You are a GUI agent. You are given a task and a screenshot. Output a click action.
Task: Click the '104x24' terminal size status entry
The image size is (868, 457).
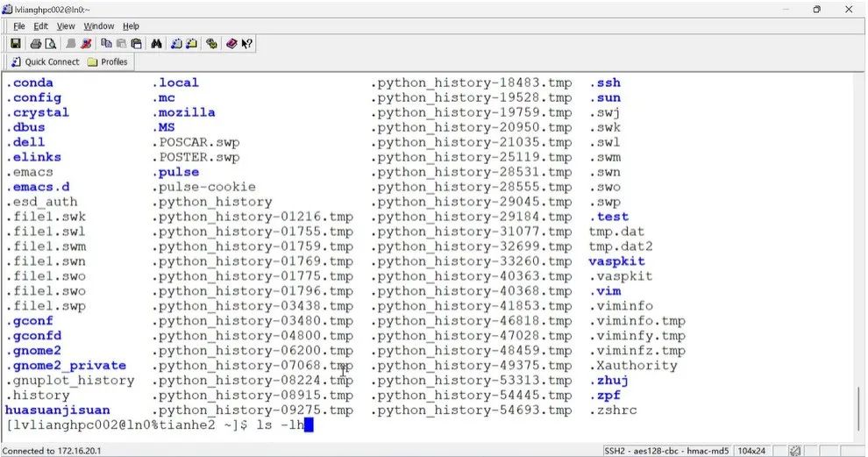click(751, 451)
